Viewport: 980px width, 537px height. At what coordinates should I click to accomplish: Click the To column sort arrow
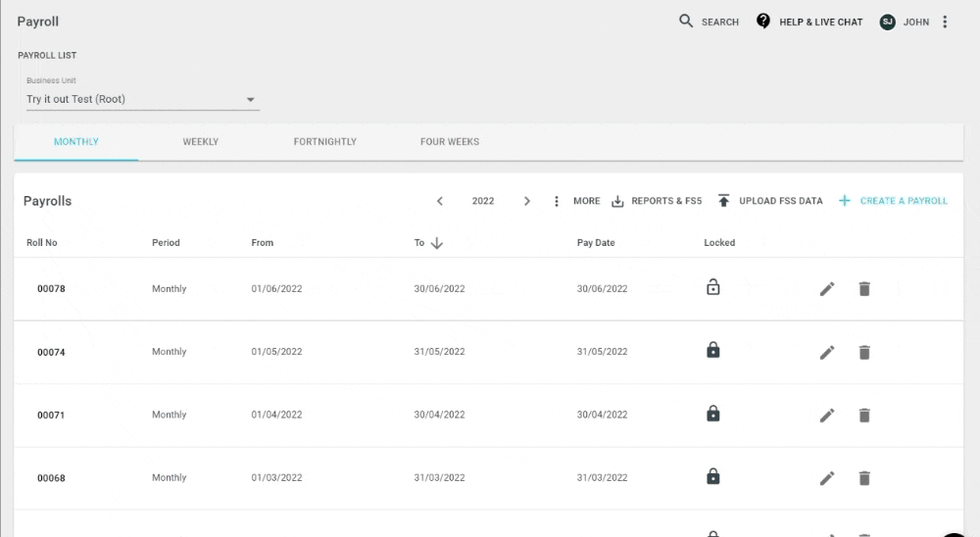pyautogui.click(x=437, y=243)
